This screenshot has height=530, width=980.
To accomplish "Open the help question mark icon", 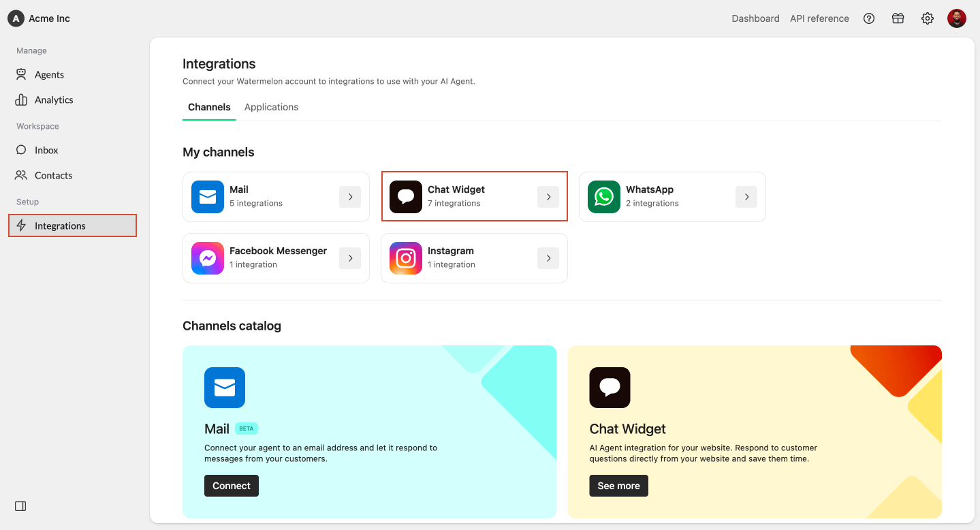I will (x=869, y=18).
